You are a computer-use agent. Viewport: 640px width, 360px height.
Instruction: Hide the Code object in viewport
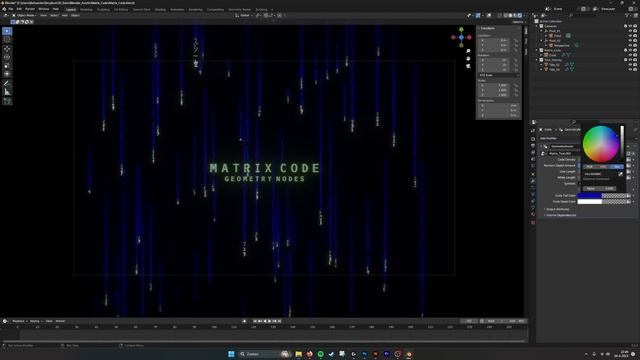point(630,55)
